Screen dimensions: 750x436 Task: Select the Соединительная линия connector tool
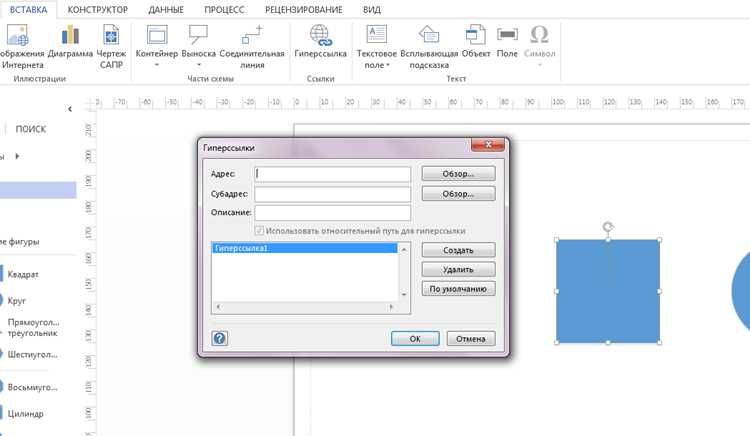(252, 46)
